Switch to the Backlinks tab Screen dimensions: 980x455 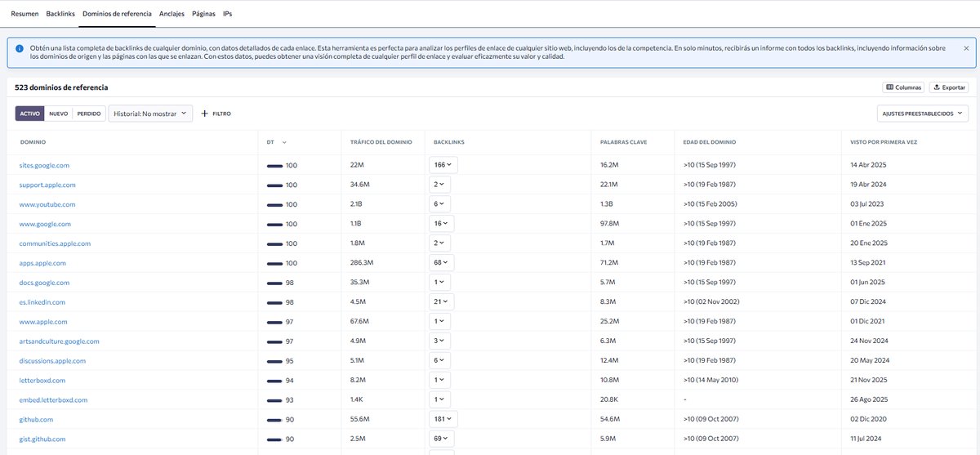[60, 14]
